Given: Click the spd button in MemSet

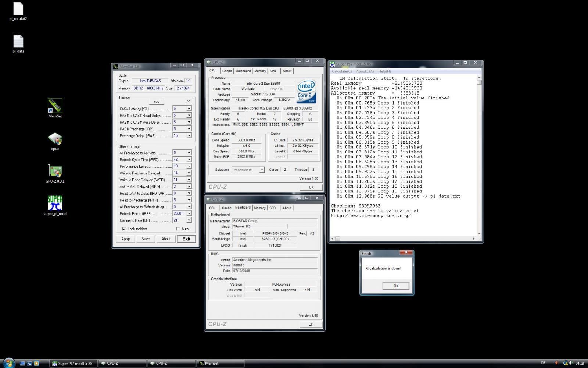Looking at the screenshot, I should 157,102.
